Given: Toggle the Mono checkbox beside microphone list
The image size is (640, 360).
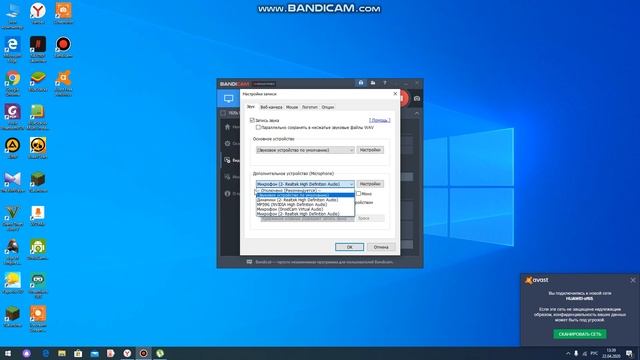Looking at the screenshot, I should coord(358,194).
